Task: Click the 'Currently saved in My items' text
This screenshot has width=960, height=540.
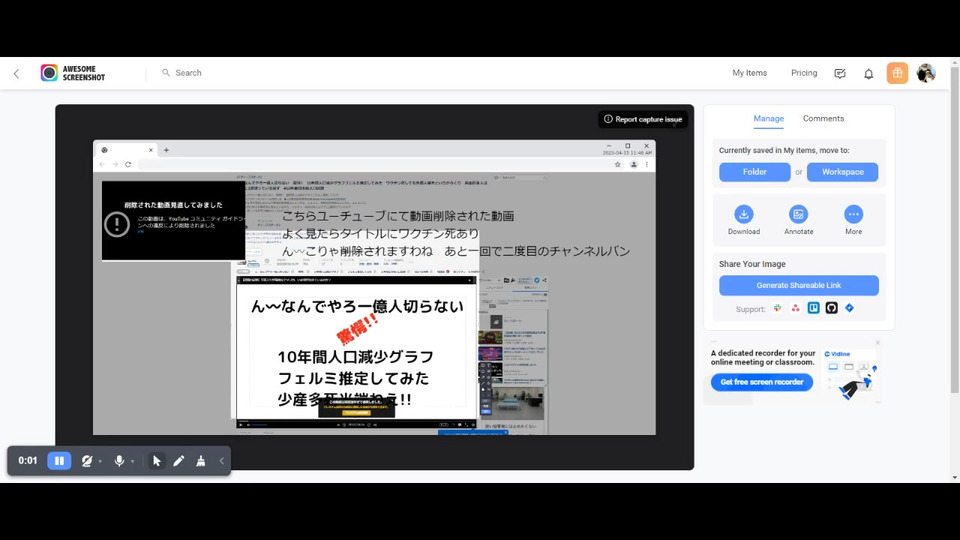Action: (x=784, y=150)
